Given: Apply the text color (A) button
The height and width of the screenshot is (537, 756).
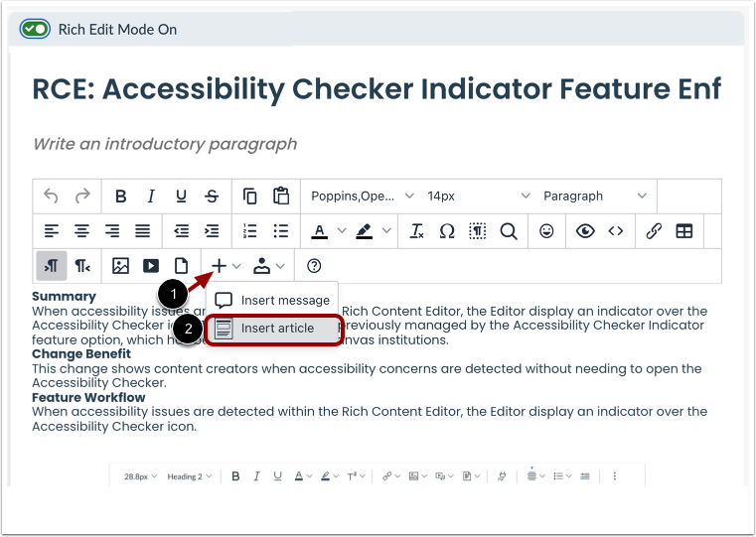Looking at the screenshot, I should (319, 231).
